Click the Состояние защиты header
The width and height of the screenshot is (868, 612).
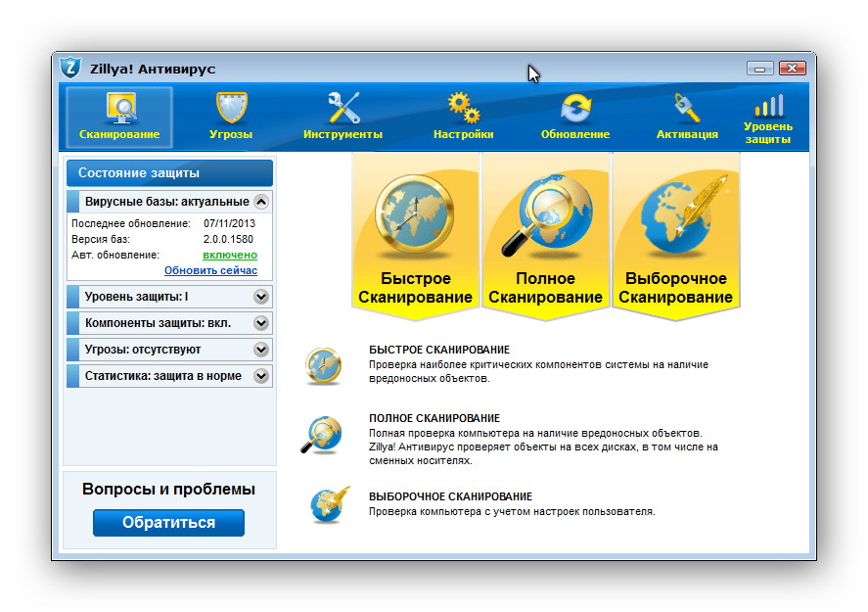169,173
